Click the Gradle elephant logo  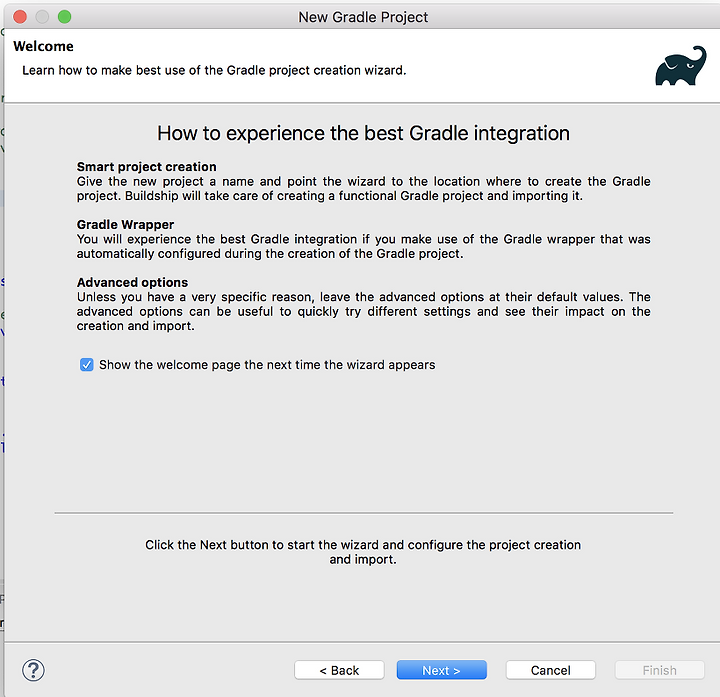[x=681, y=66]
